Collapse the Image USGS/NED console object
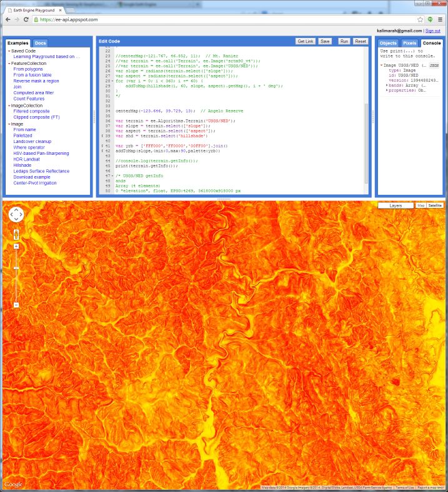Image resolution: width=448 pixels, height=492 pixels. (x=381, y=66)
